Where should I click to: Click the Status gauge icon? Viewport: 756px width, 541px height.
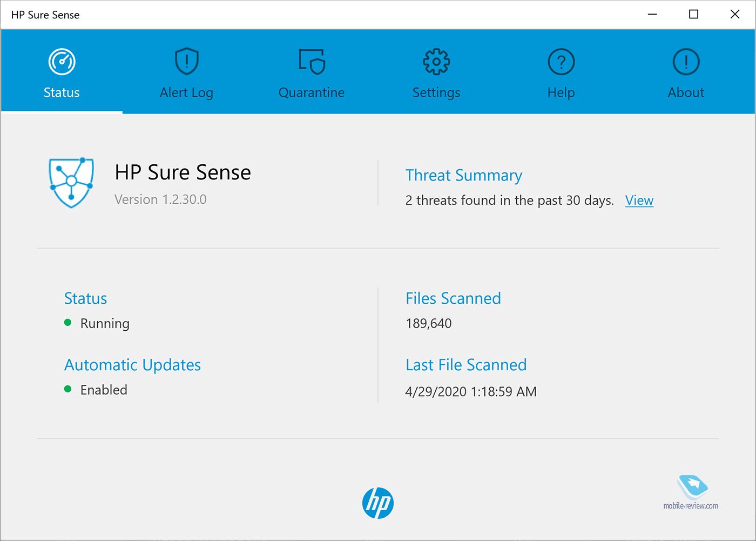point(62,62)
